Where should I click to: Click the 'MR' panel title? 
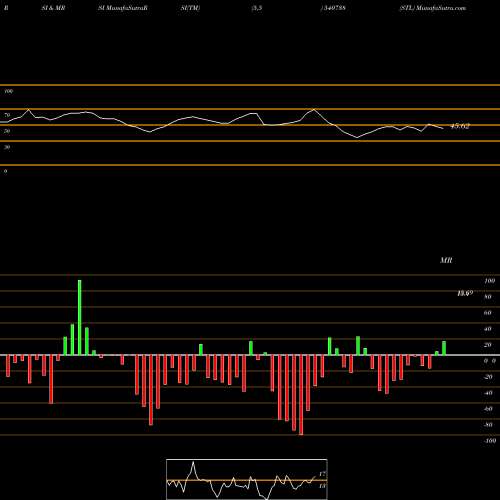(446, 260)
